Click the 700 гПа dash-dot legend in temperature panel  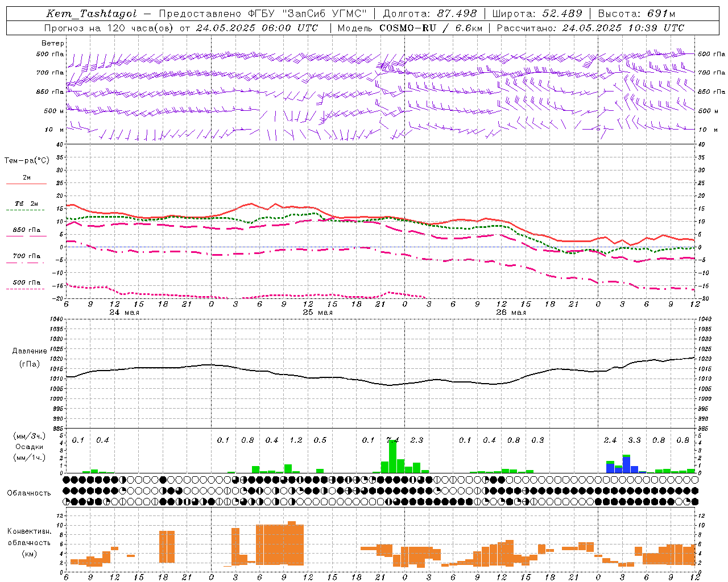26,263
